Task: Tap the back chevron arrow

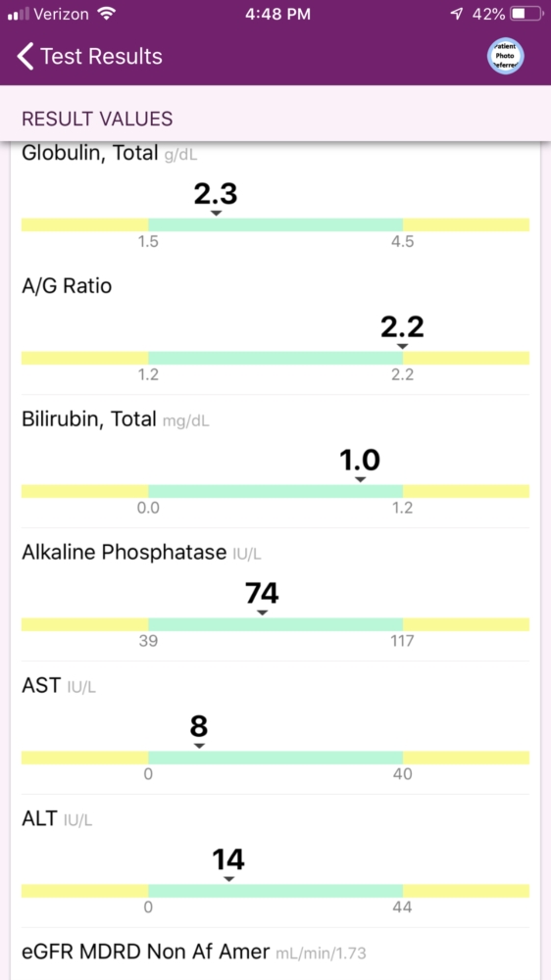Action: (25, 56)
